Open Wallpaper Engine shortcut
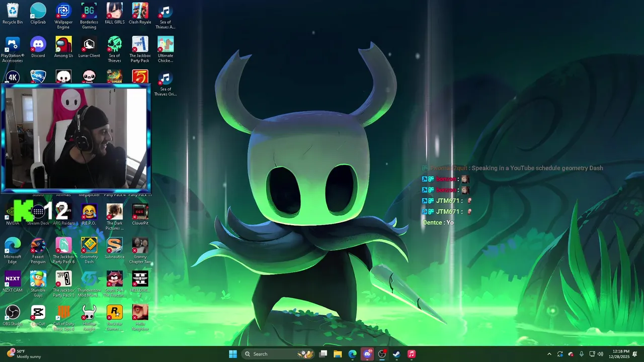This screenshot has height=362, width=644. pos(63,16)
